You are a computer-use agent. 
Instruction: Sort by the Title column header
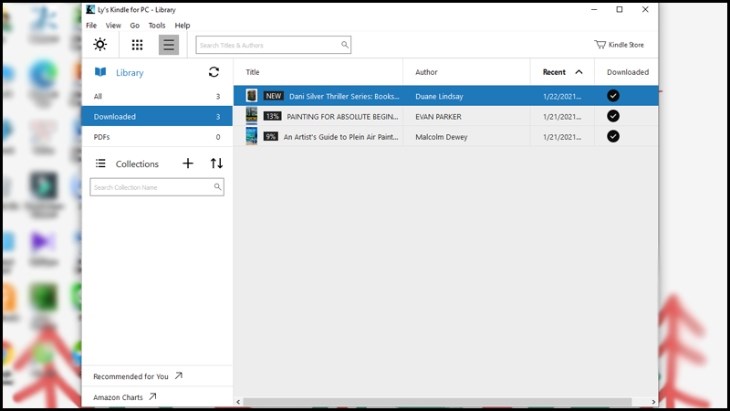253,72
